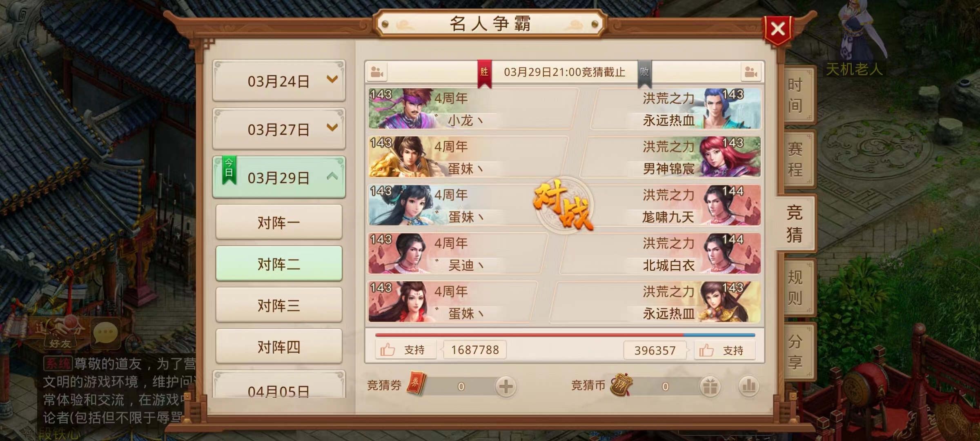The image size is (980, 441).
Task: Expand the 03月27日 date section
Action: (279, 129)
